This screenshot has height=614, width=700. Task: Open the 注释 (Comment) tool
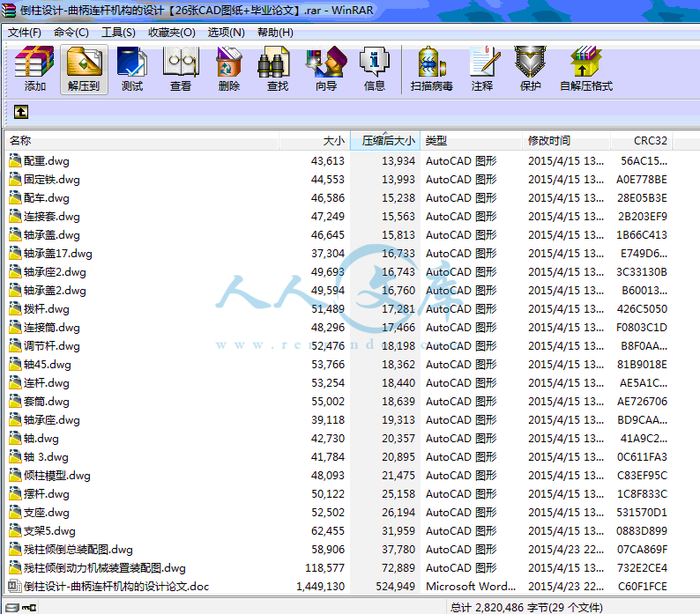482,70
